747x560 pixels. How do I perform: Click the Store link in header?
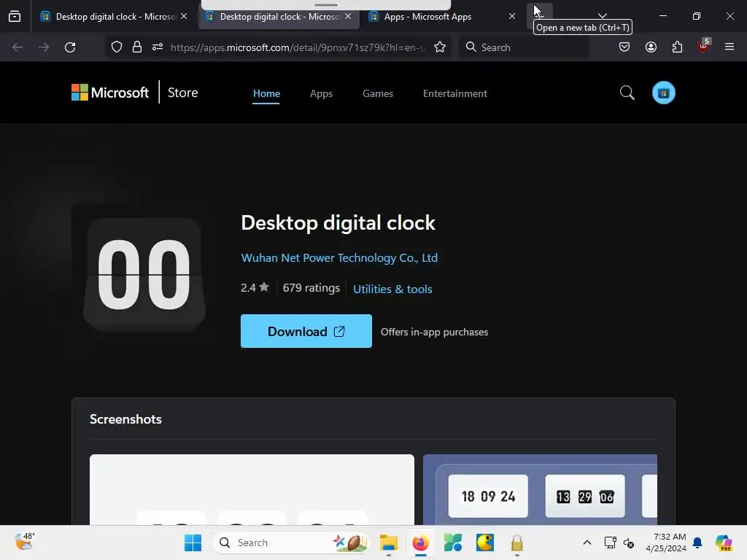[x=182, y=93]
